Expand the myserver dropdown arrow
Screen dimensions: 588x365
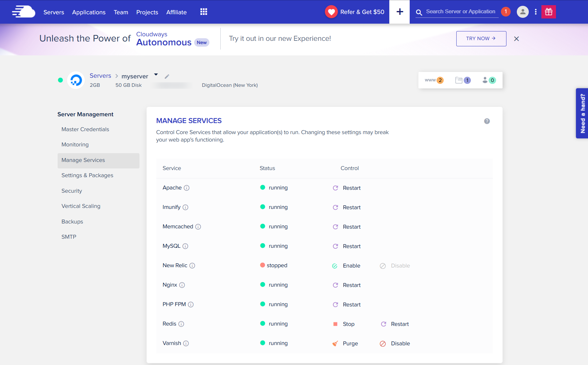(156, 74)
